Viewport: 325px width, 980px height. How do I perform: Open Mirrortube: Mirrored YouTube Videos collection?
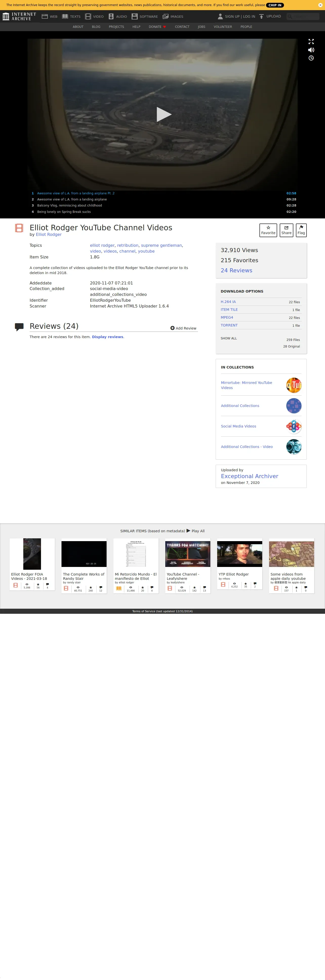coord(247,385)
